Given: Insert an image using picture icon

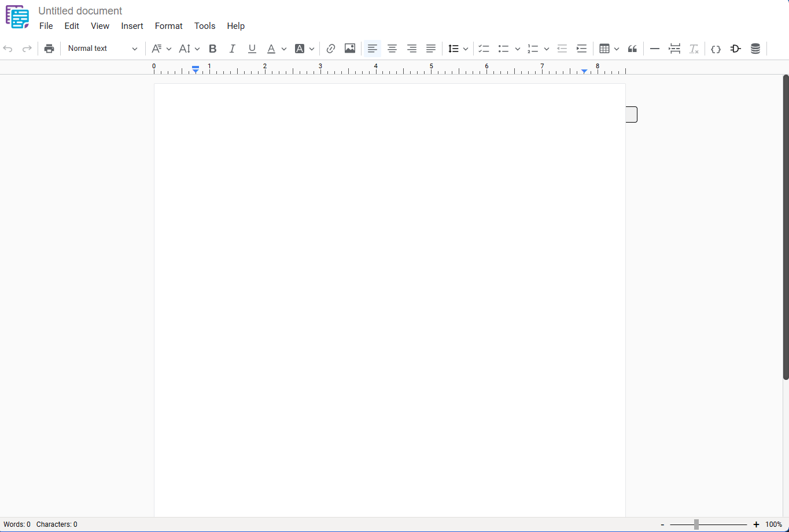Looking at the screenshot, I should click(350, 49).
